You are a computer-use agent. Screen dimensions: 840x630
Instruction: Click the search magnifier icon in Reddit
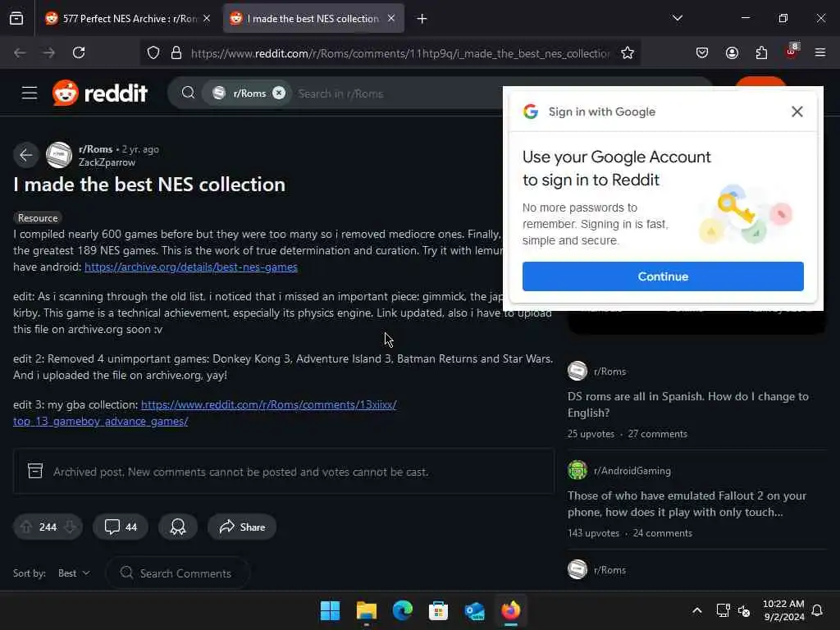click(188, 94)
